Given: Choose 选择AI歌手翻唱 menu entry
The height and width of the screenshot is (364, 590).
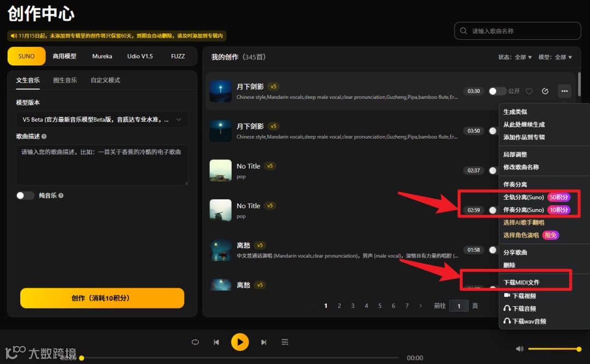Looking at the screenshot, I should pos(524,223).
